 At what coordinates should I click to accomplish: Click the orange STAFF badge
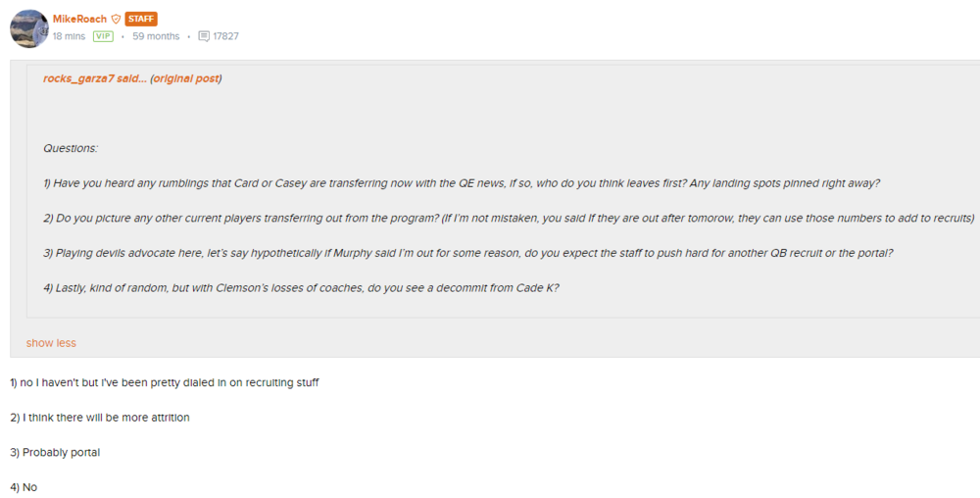pos(141,19)
